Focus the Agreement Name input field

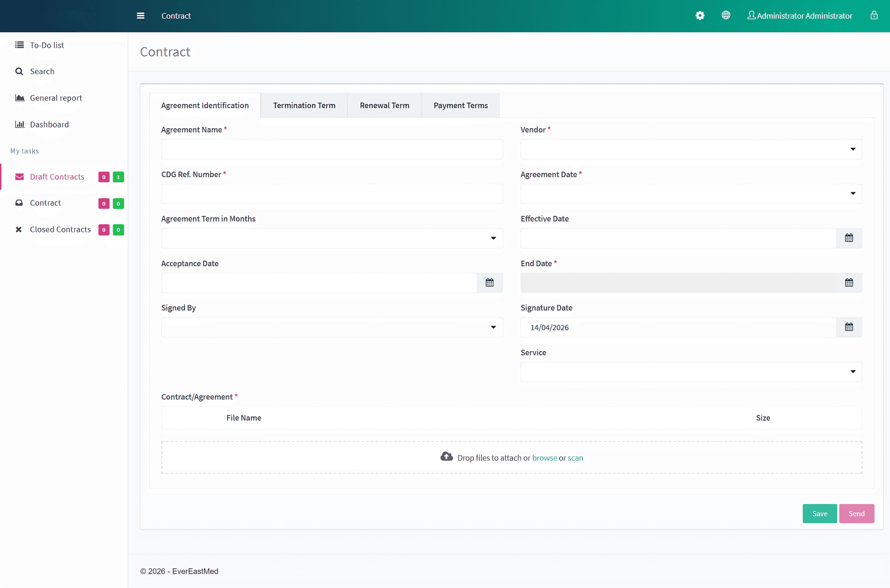[332, 149]
